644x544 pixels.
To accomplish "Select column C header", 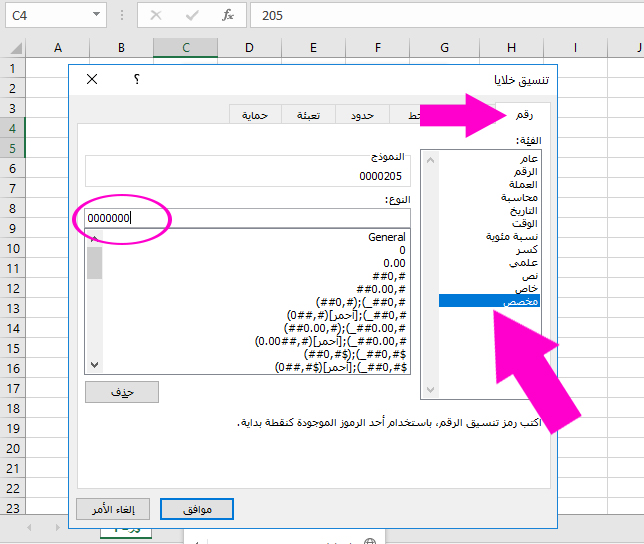I will [x=186, y=48].
